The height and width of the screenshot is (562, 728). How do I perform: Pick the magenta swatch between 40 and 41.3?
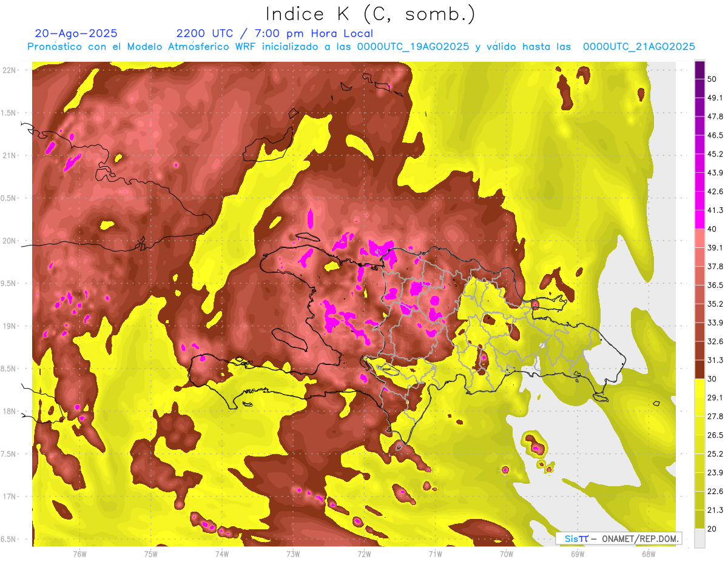[x=699, y=219]
